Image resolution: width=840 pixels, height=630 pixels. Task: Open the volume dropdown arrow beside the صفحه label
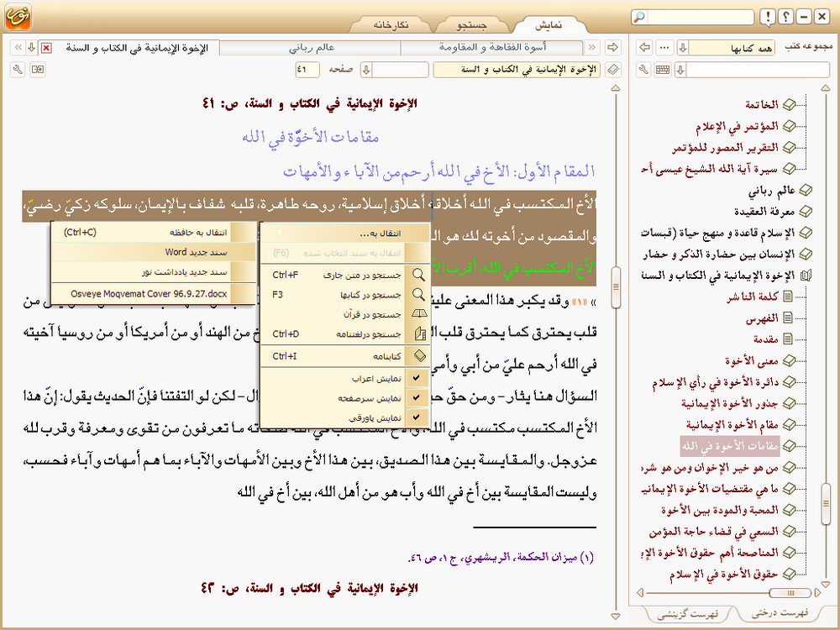coord(366,70)
